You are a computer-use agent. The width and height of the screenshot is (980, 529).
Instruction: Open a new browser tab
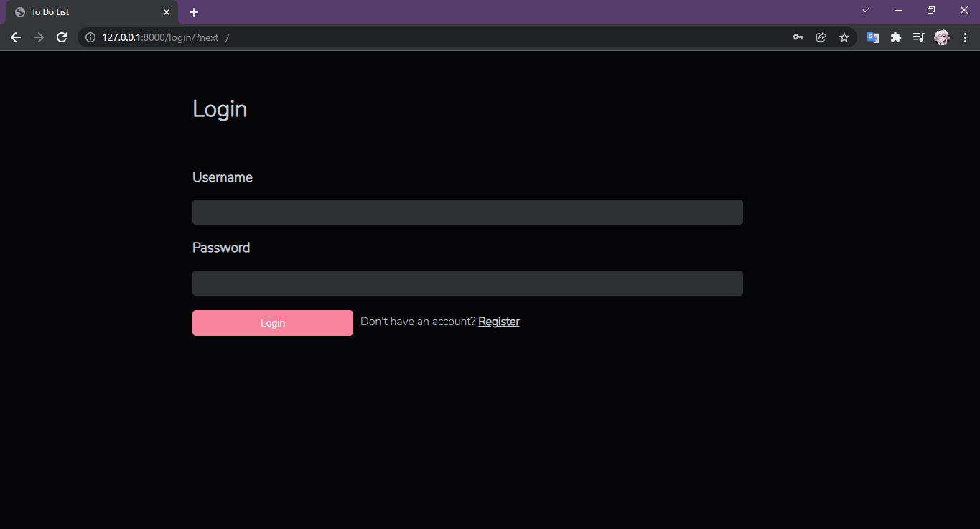tap(193, 11)
